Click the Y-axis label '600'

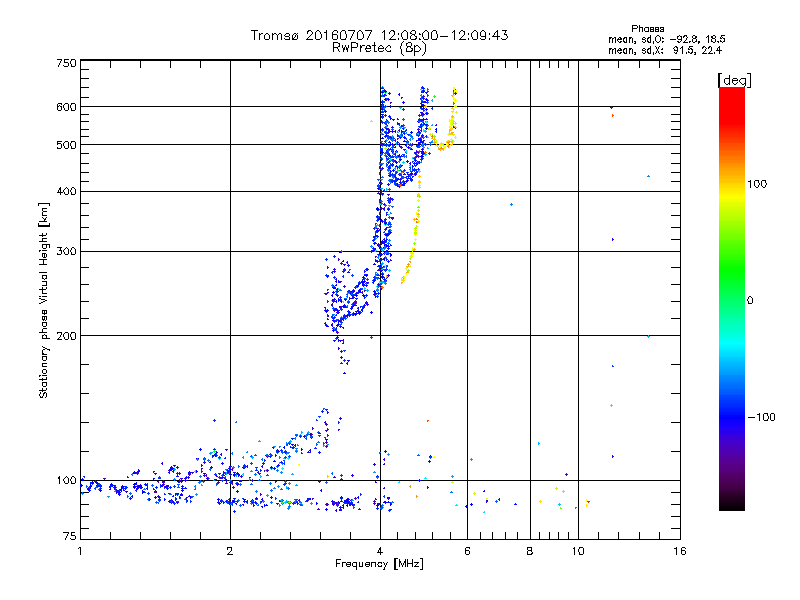pyautogui.click(x=66, y=107)
